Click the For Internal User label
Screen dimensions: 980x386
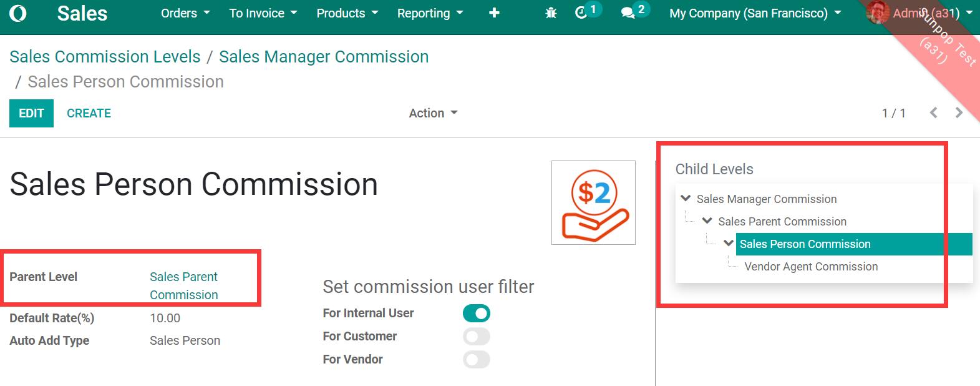(368, 314)
